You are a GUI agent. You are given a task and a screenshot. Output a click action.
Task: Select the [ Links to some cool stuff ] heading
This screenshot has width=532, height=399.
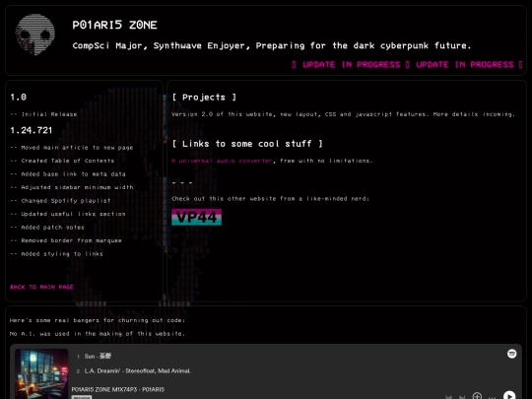pos(247,144)
